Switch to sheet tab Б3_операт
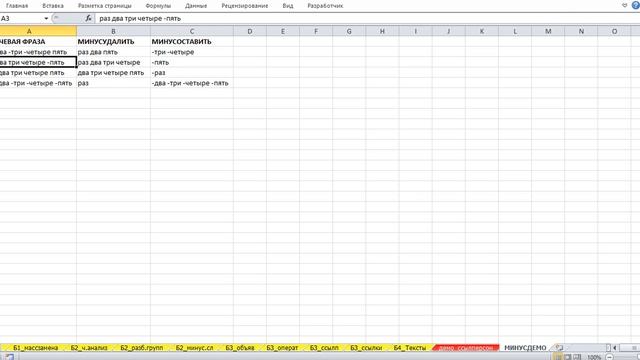The width and height of the screenshot is (640, 360). pos(282,348)
